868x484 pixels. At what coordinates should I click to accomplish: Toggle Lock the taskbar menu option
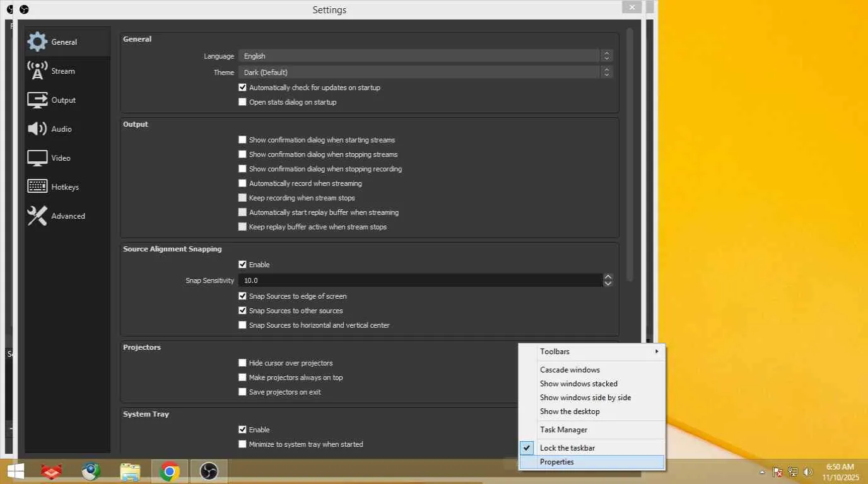pos(592,448)
